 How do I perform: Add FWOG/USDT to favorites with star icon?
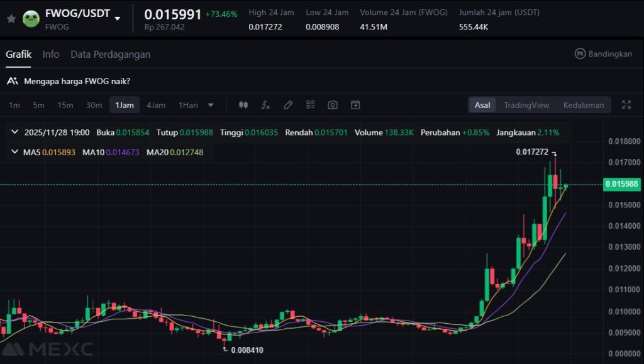click(11, 19)
